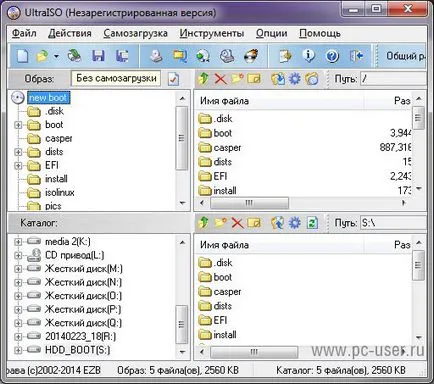
Task: Click the Open CD/DVD toolbar icon
Action: point(74,56)
